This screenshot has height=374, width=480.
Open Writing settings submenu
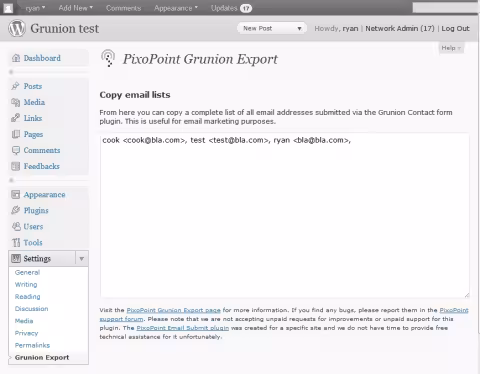pyautogui.click(x=26, y=284)
